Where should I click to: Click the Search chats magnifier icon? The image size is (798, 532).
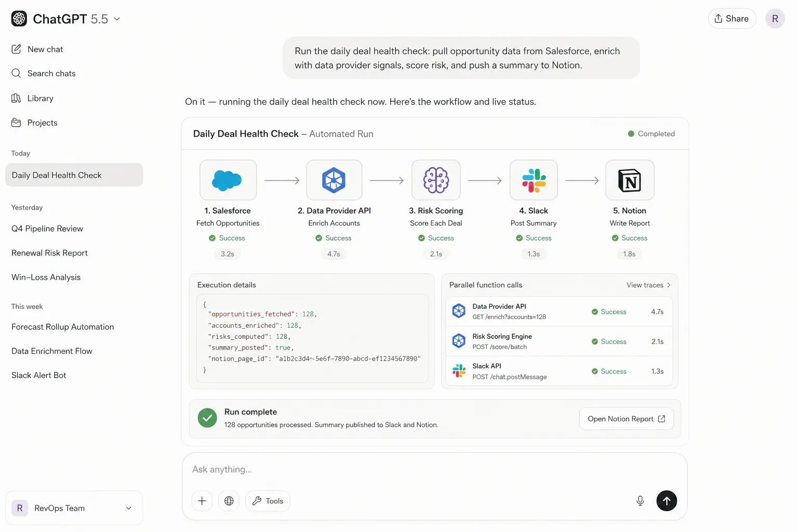tap(16, 73)
